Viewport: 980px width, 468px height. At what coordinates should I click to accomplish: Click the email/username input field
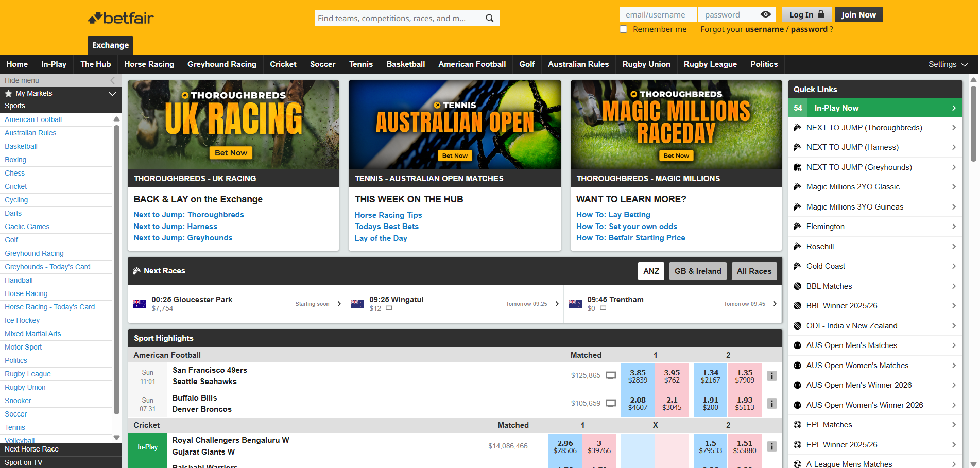point(658,14)
